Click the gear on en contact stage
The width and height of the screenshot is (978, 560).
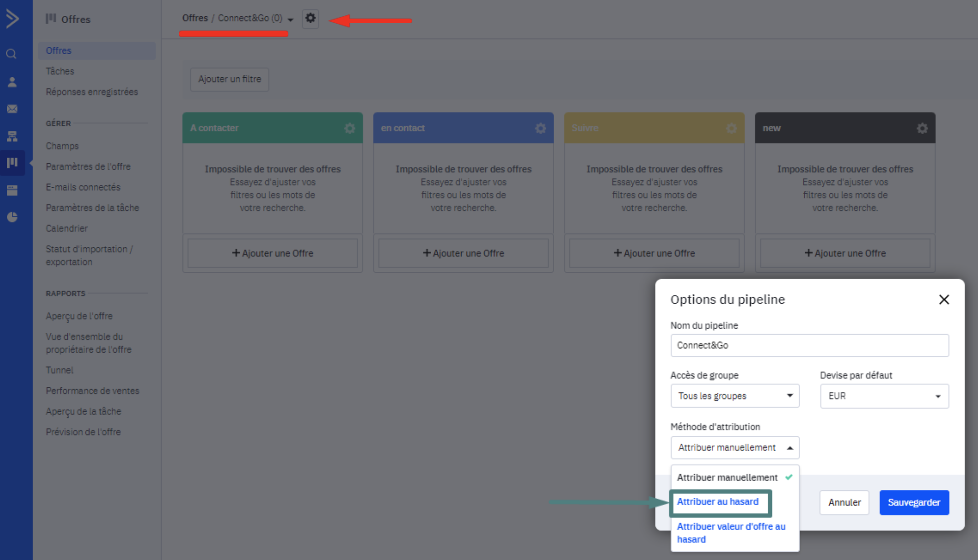tap(540, 128)
